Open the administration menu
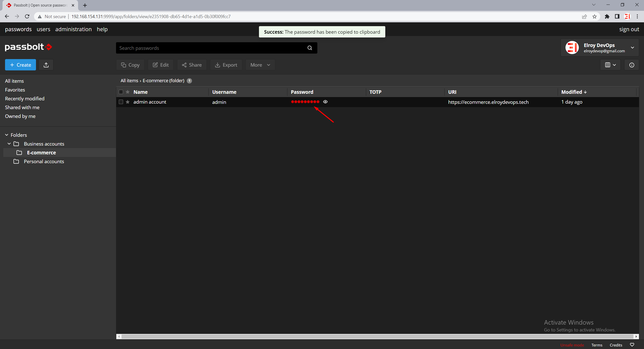Screen dimensions: 644x349 tap(73, 29)
